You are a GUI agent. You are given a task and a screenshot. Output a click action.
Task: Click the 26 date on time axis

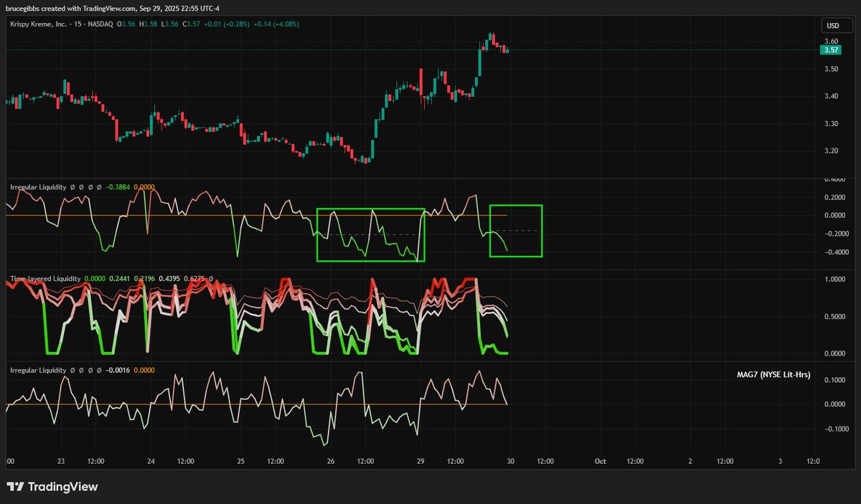331,462
